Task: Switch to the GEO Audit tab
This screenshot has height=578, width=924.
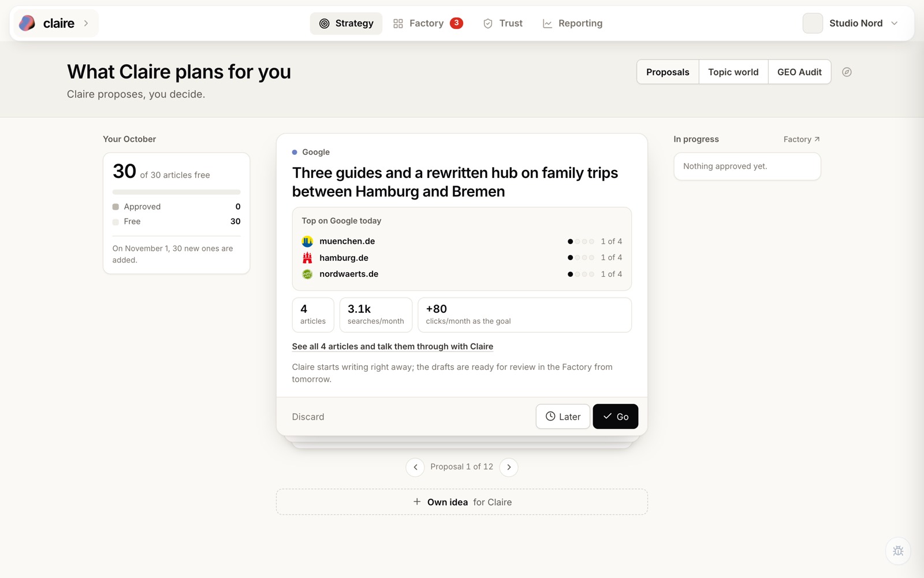Action: (799, 72)
